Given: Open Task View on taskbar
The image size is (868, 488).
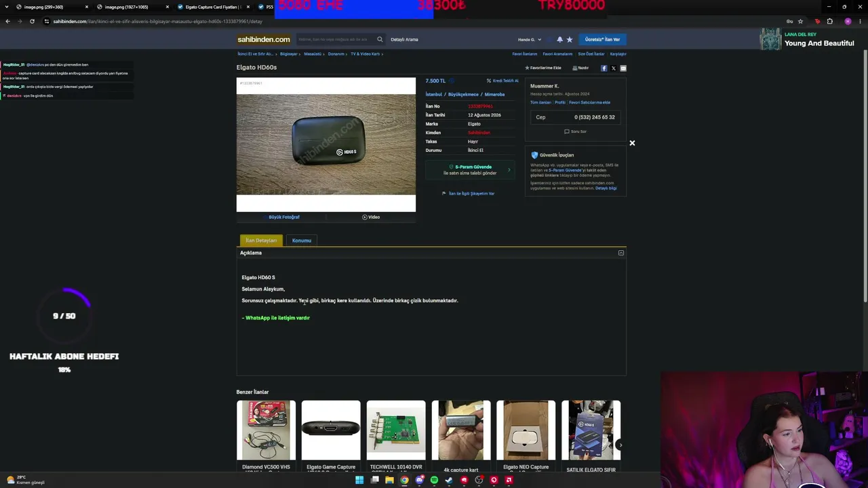Looking at the screenshot, I should click(374, 480).
